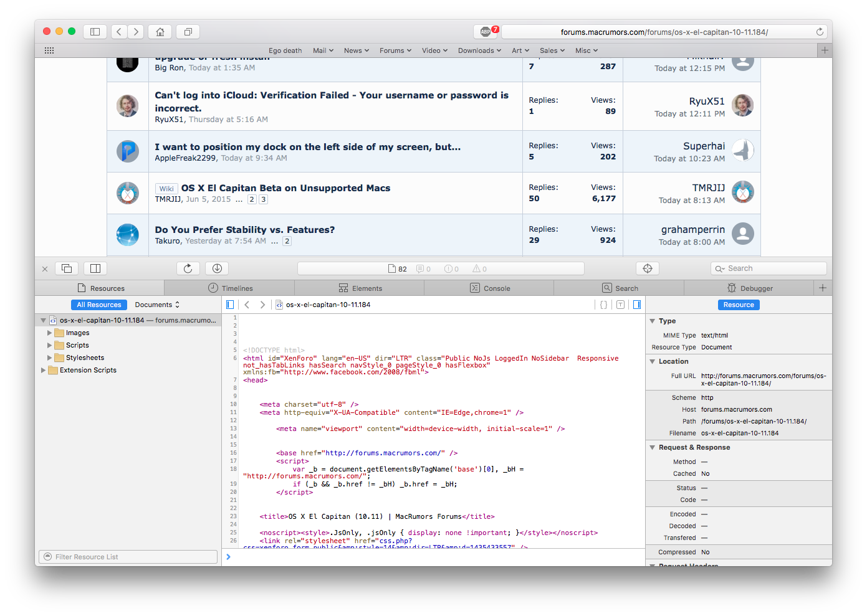
Task: Go back to previous page
Action: (120, 32)
